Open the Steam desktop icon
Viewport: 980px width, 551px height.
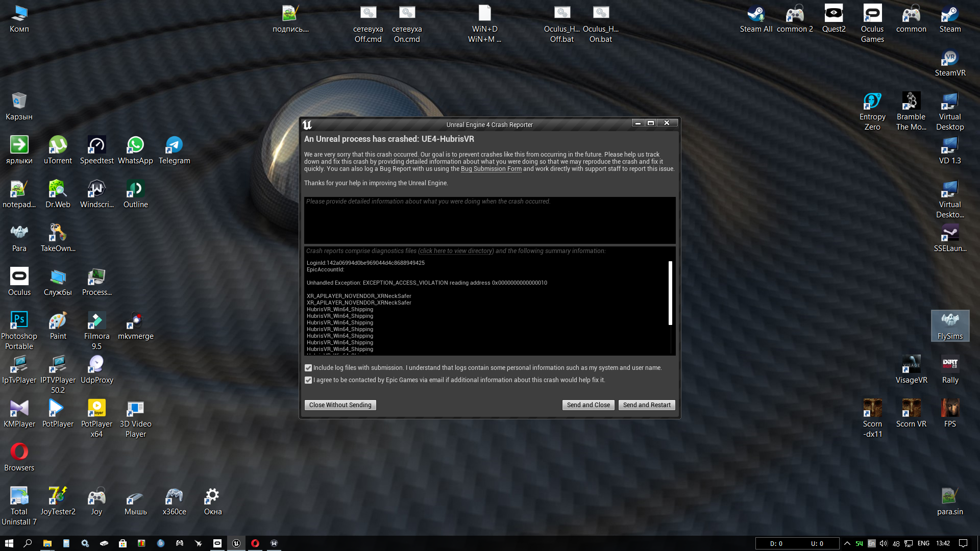[x=950, y=19]
